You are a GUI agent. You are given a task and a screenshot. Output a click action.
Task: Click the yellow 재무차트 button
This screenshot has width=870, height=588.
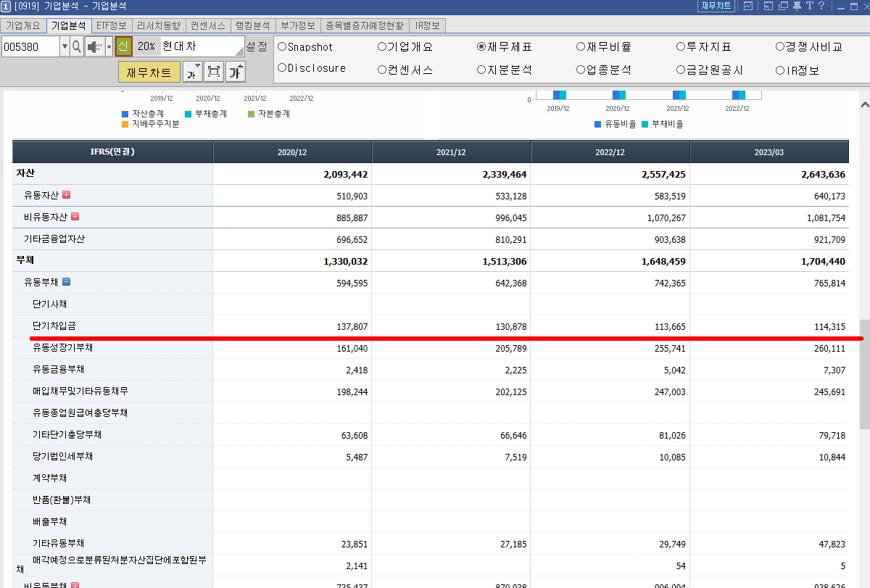point(149,72)
